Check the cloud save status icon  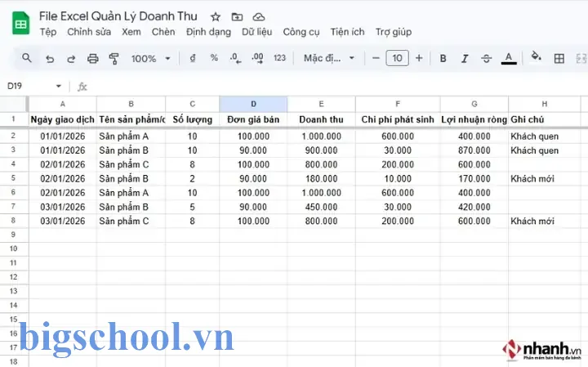[x=259, y=17]
